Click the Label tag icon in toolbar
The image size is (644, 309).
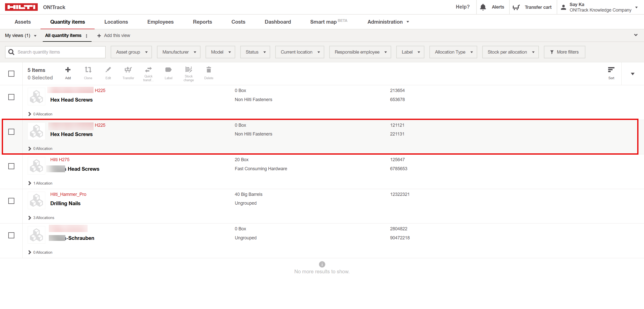point(168,70)
